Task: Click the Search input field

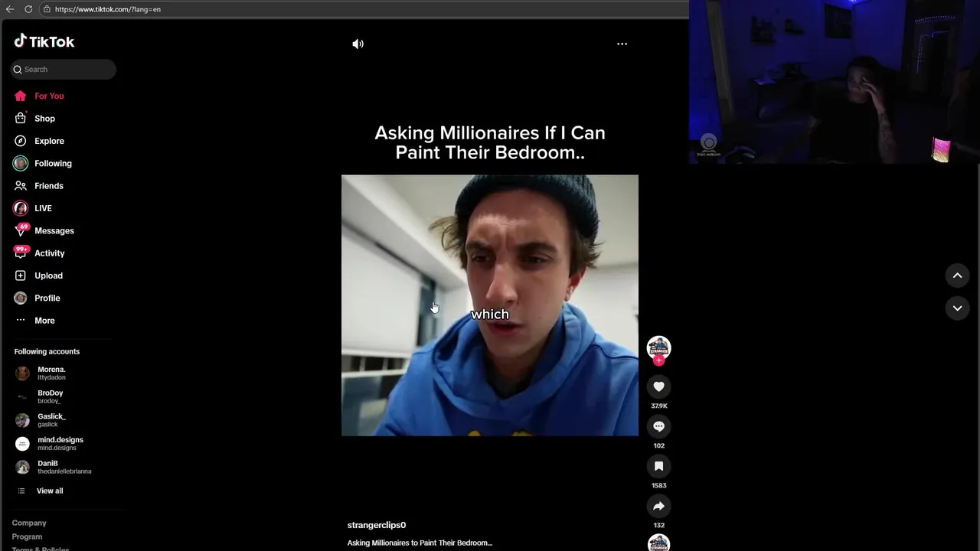Action: (64, 70)
